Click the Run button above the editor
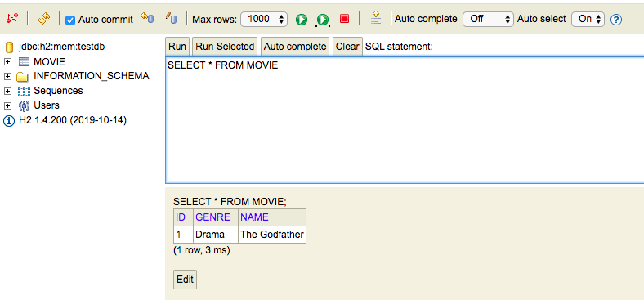644x300 pixels. (177, 47)
